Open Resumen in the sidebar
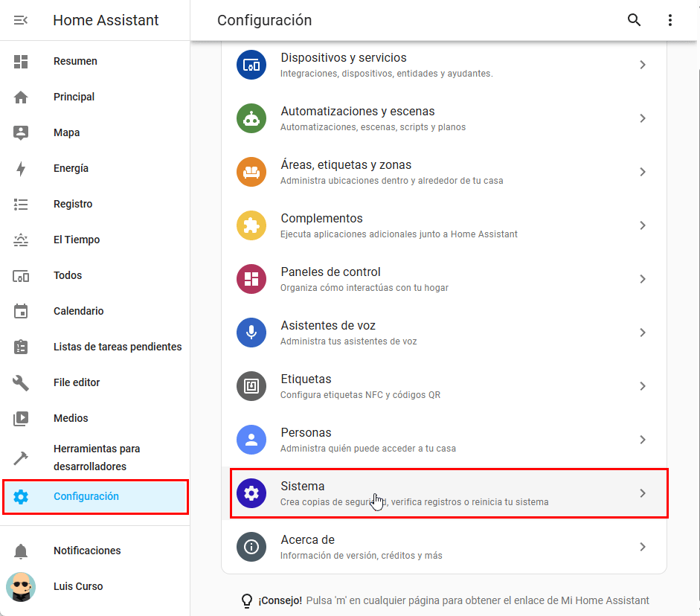700x616 pixels. [75, 62]
